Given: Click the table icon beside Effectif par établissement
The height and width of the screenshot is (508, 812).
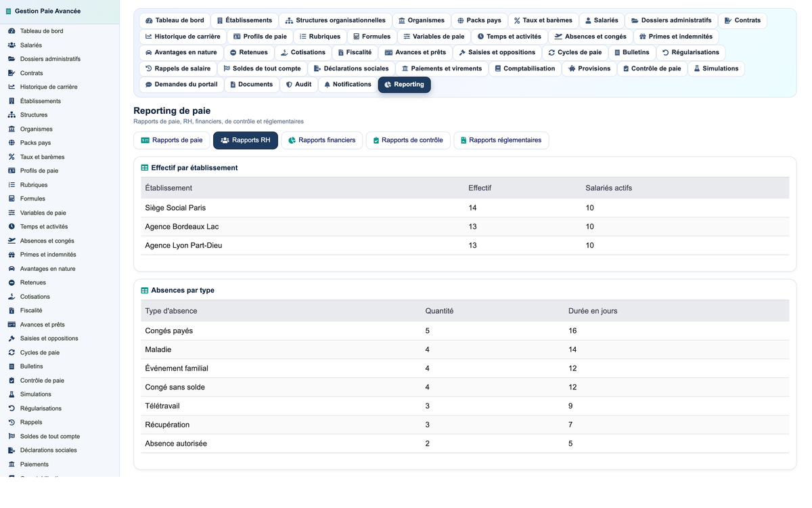Looking at the screenshot, I should [145, 168].
